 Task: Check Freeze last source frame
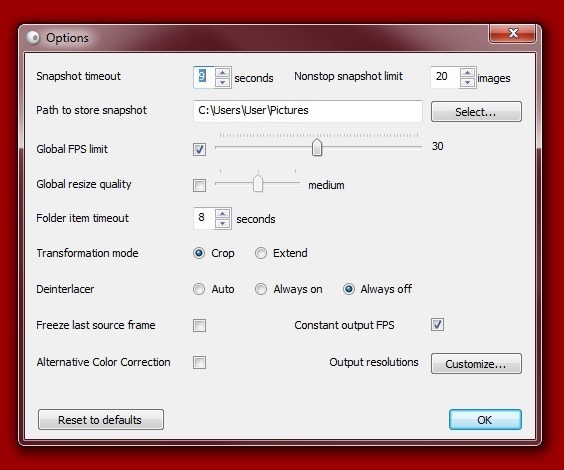coord(199,325)
